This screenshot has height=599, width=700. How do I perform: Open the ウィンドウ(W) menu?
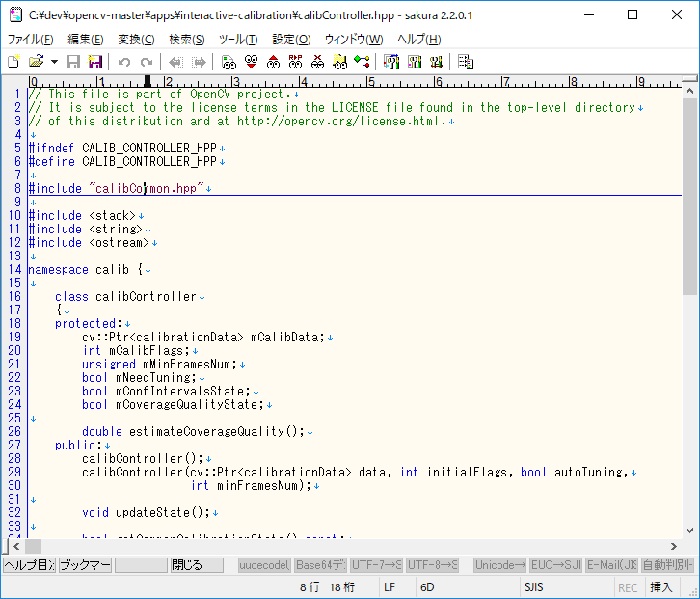tap(353, 40)
